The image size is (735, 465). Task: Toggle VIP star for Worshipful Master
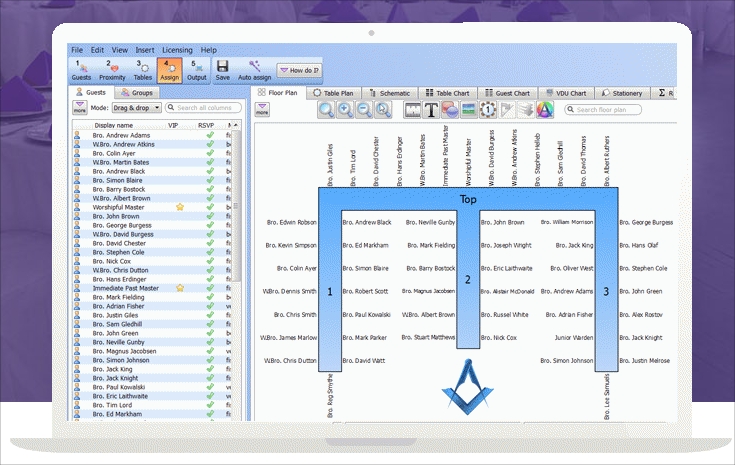click(180, 206)
